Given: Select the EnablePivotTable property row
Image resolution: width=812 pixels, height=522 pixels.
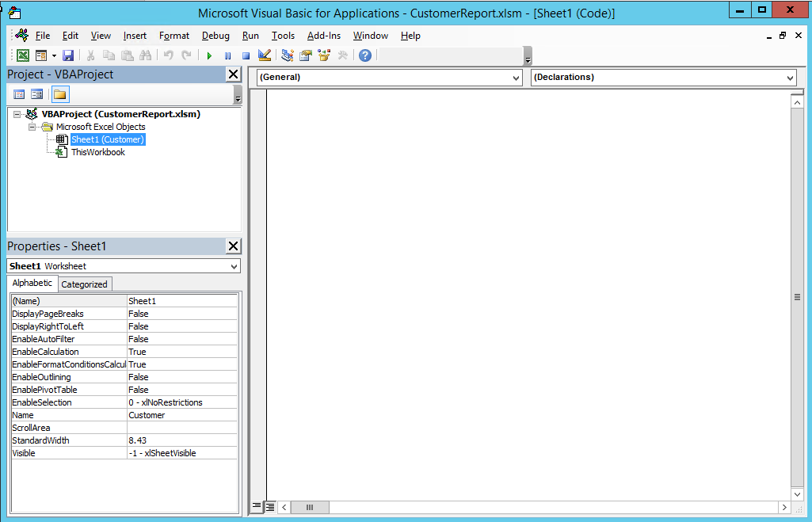Looking at the screenshot, I should point(124,390).
